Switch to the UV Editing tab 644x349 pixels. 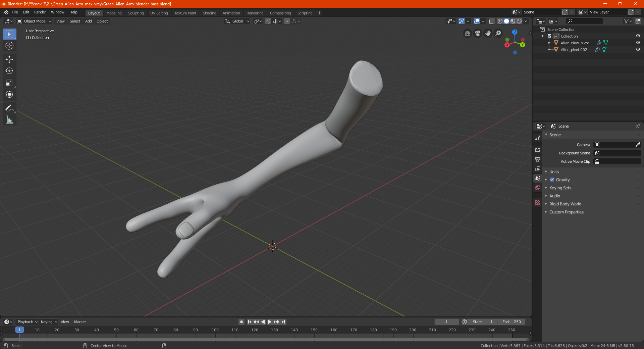tap(159, 13)
